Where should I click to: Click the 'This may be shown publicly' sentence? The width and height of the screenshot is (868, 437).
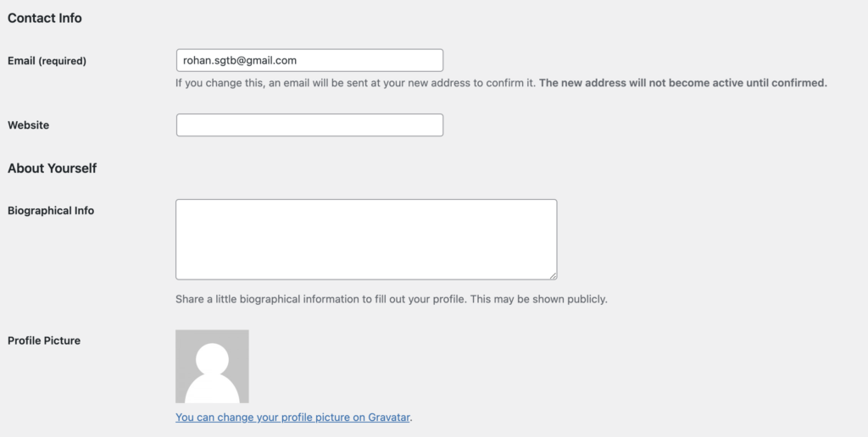pyautogui.click(x=539, y=299)
